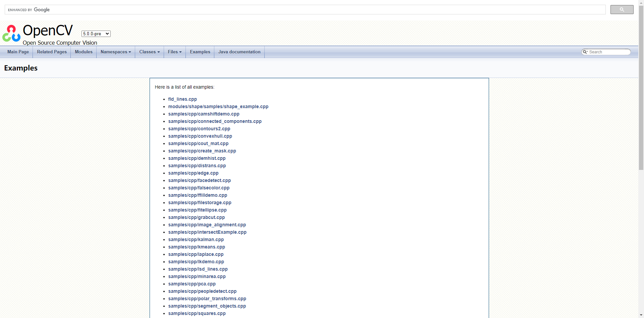Open samples/cpp/connected_components.cpp link
This screenshot has width=644, height=318.
tap(215, 122)
